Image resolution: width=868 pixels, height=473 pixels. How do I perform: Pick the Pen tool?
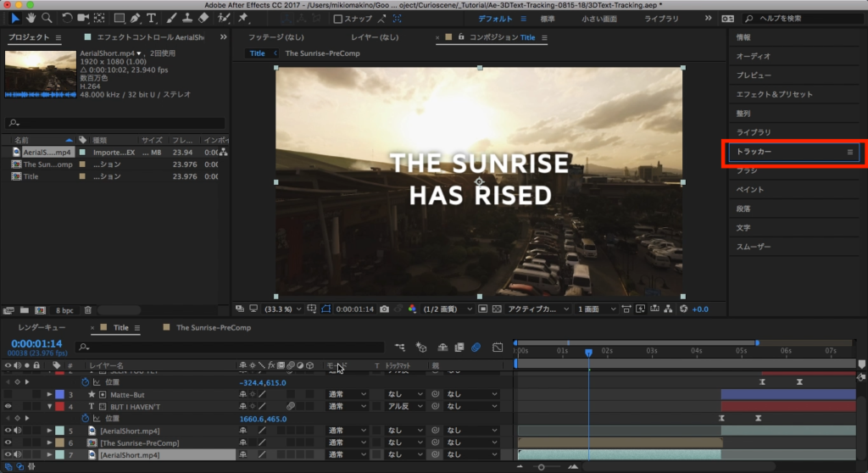(x=135, y=18)
